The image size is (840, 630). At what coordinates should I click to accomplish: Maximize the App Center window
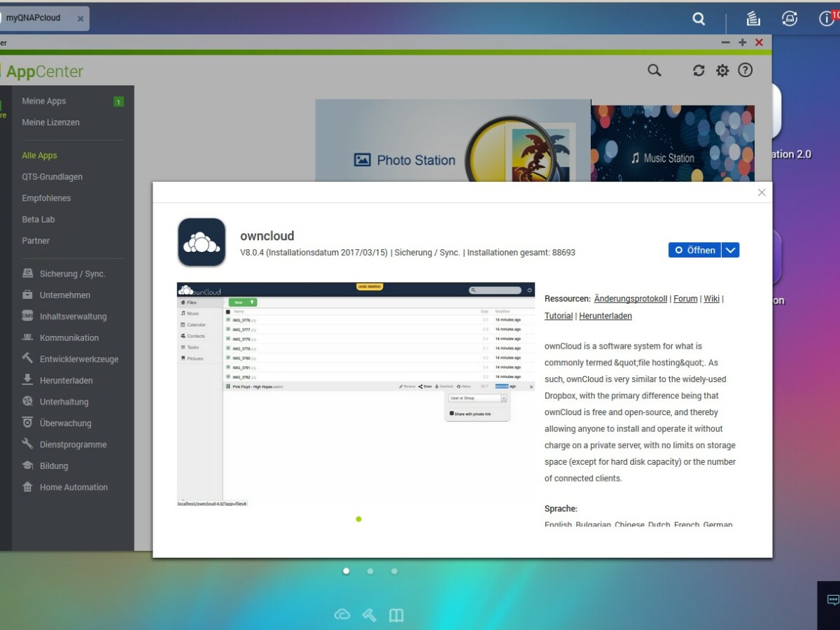click(743, 43)
